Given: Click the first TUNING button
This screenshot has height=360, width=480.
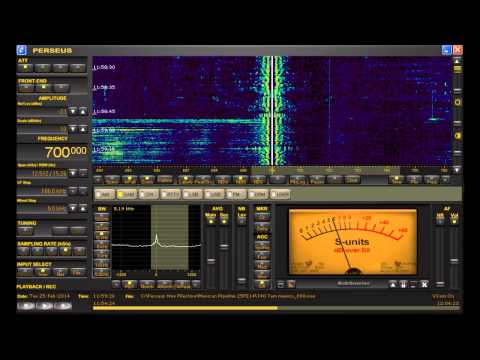Looking at the screenshot, I should tap(26, 230).
